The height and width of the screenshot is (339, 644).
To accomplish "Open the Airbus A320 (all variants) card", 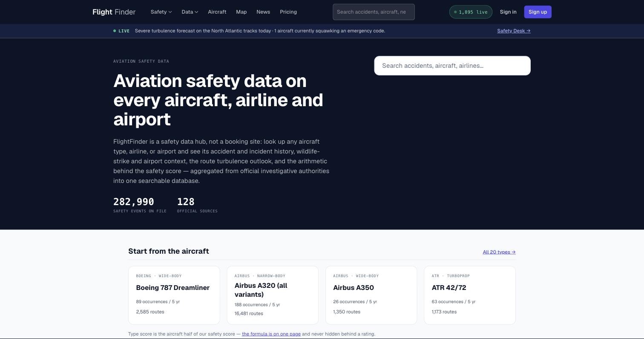I will click(273, 295).
